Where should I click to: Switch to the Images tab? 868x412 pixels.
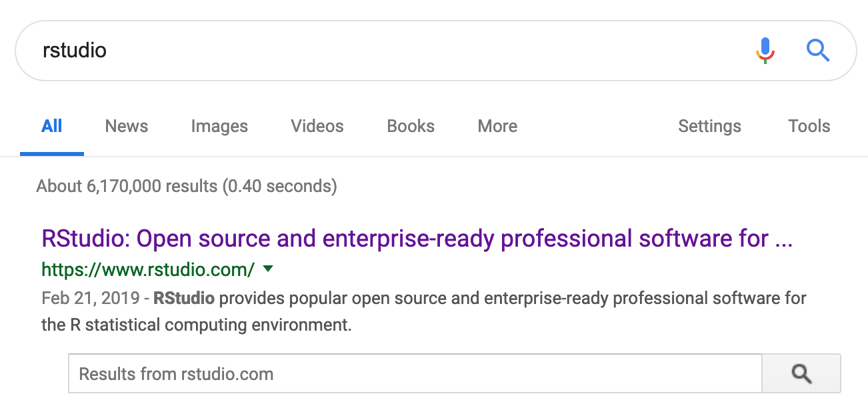click(219, 126)
